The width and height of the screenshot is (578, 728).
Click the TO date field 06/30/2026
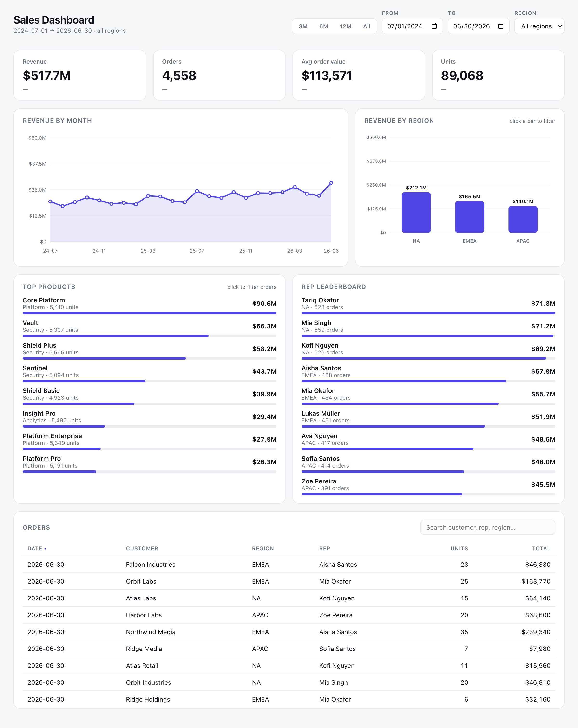(478, 26)
